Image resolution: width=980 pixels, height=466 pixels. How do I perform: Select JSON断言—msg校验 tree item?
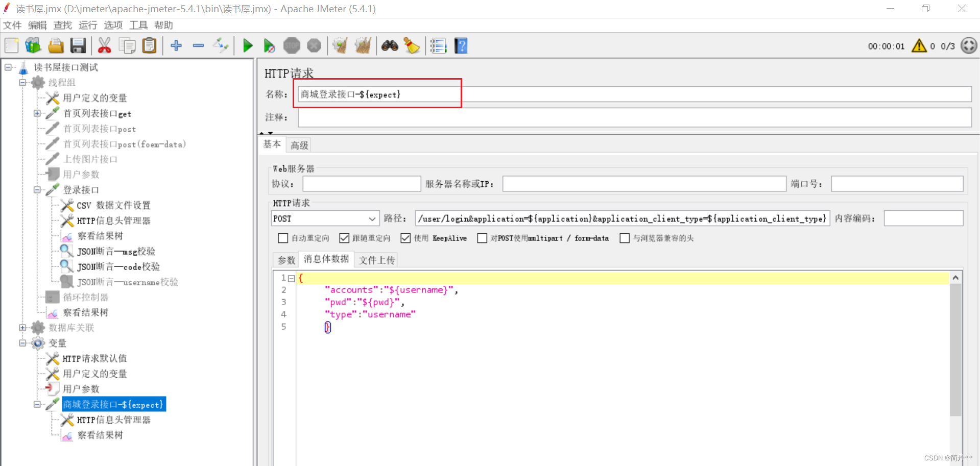pyautogui.click(x=116, y=251)
